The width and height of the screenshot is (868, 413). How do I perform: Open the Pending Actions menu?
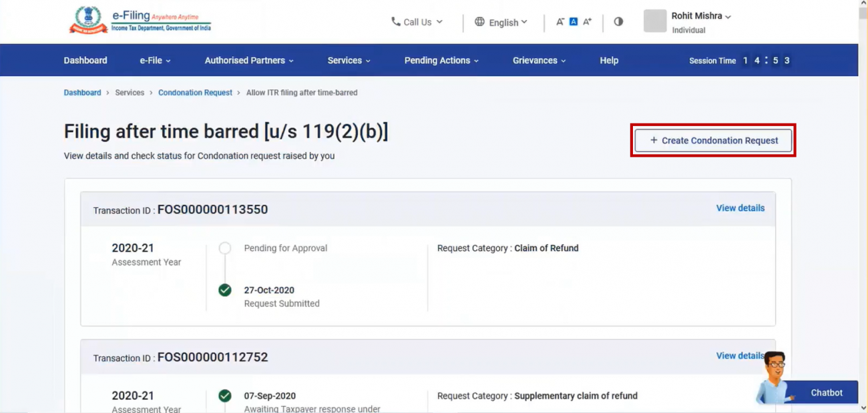[x=441, y=60]
